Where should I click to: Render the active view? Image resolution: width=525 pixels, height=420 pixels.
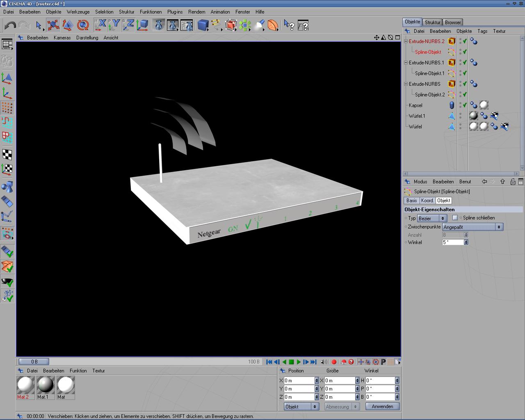159,25
